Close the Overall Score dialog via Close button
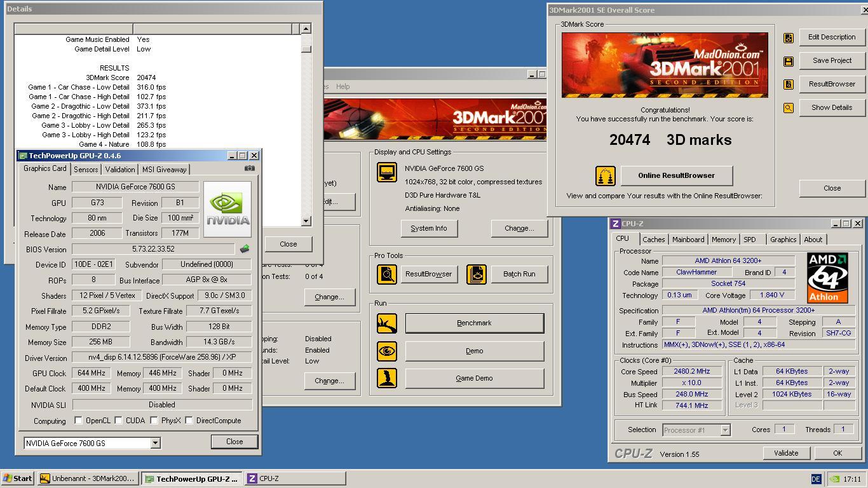This screenshot has width=868, height=488. click(x=832, y=188)
